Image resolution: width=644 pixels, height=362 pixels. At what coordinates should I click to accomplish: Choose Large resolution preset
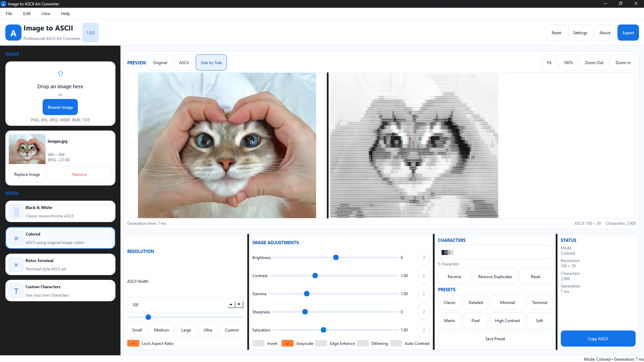tap(186, 330)
